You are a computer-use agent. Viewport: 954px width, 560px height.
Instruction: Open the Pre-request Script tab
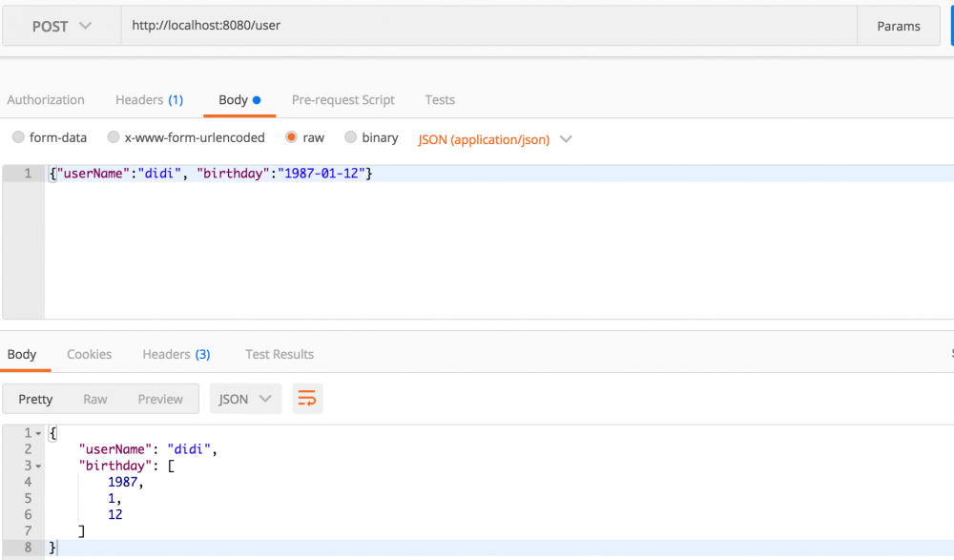point(343,100)
